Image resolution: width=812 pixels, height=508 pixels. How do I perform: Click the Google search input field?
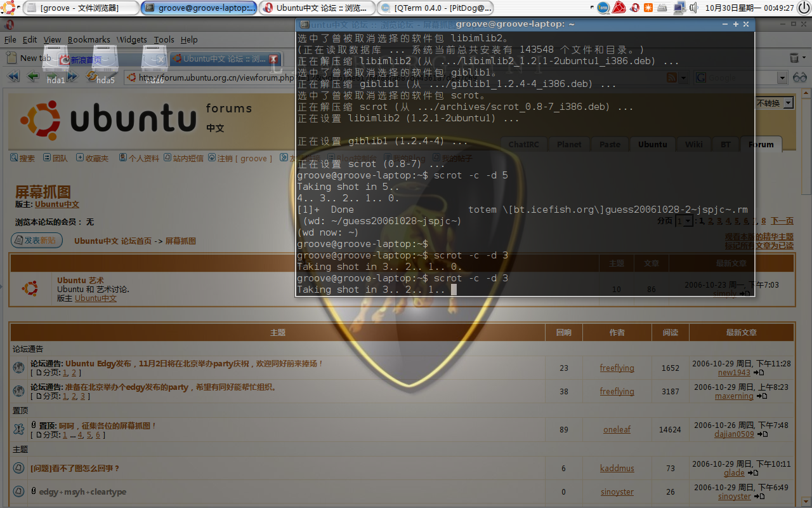[742, 77]
